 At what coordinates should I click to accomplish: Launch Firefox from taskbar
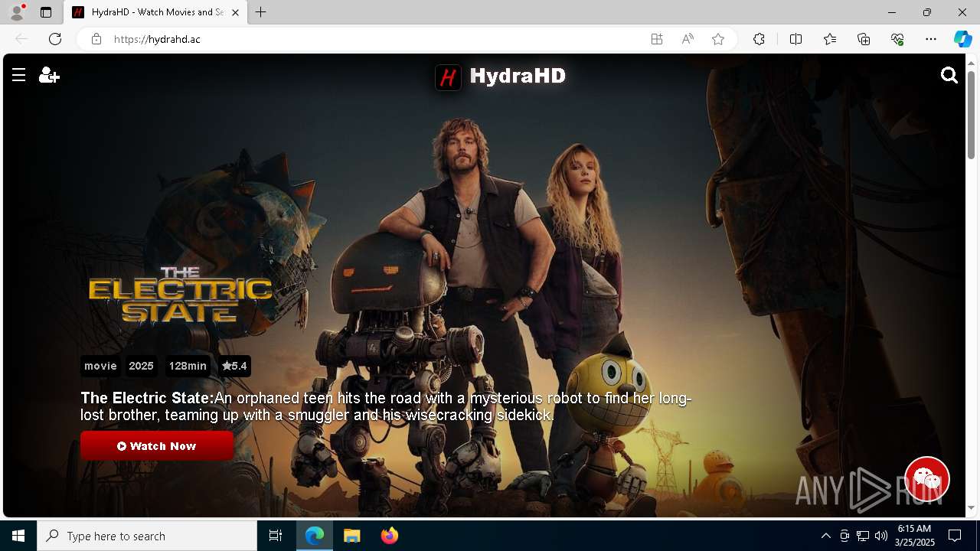390,536
